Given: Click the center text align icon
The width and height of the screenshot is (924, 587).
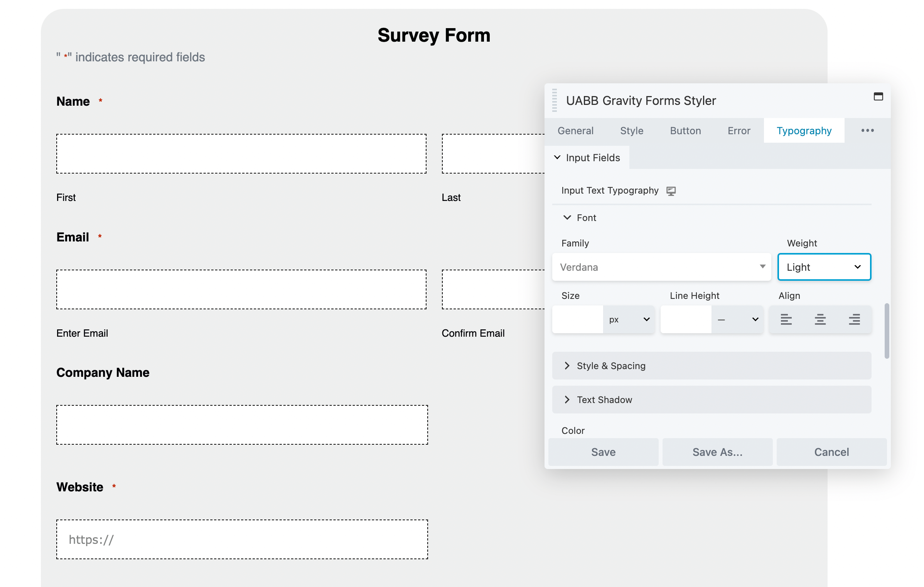Looking at the screenshot, I should (x=819, y=319).
